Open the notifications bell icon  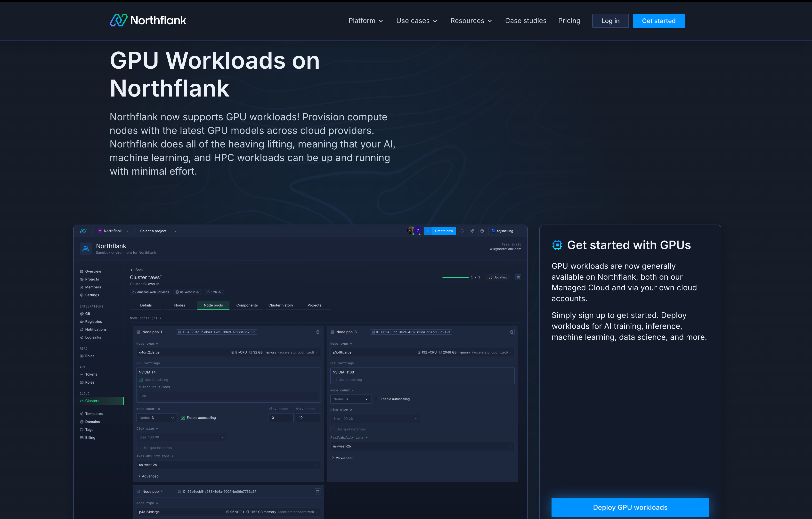(x=462, y=231)
